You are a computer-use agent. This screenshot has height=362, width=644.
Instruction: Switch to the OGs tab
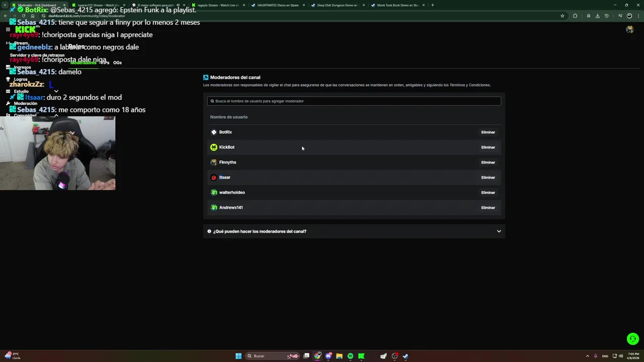117,63
